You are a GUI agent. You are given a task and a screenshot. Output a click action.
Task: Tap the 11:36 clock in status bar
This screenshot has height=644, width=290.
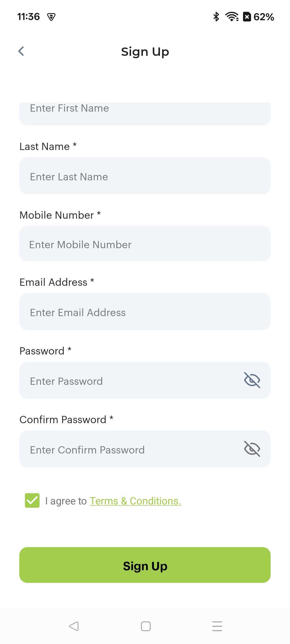(x=28, y=17)
